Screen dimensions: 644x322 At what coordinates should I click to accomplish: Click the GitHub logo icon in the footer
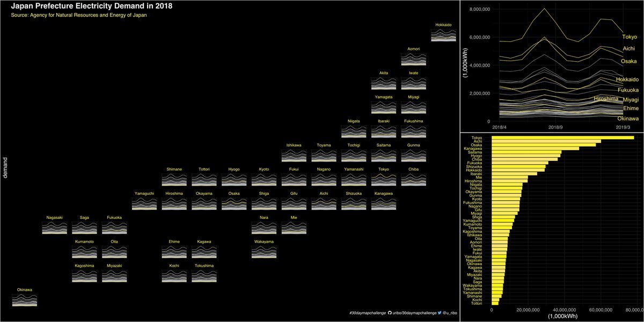point(390,312)
